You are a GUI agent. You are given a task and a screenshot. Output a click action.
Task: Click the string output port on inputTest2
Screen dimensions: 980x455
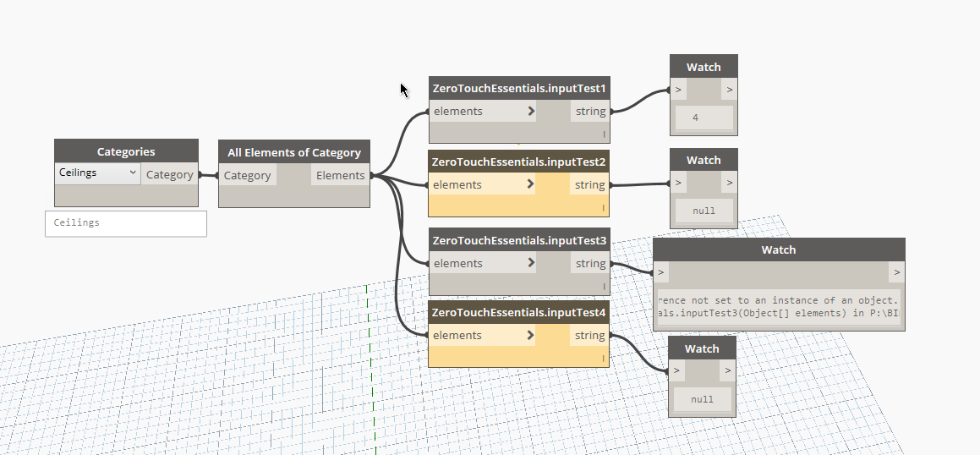click(x=589, y=184)
